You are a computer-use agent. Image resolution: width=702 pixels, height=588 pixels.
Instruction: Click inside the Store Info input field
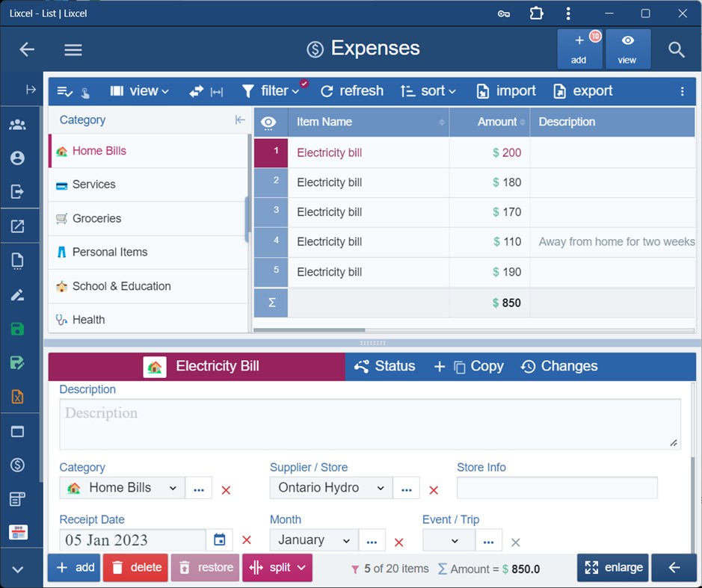(556, 488)
